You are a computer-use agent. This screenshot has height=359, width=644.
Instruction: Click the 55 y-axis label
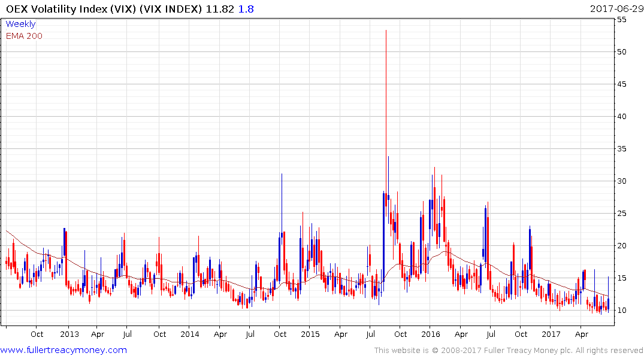[621, 20]
